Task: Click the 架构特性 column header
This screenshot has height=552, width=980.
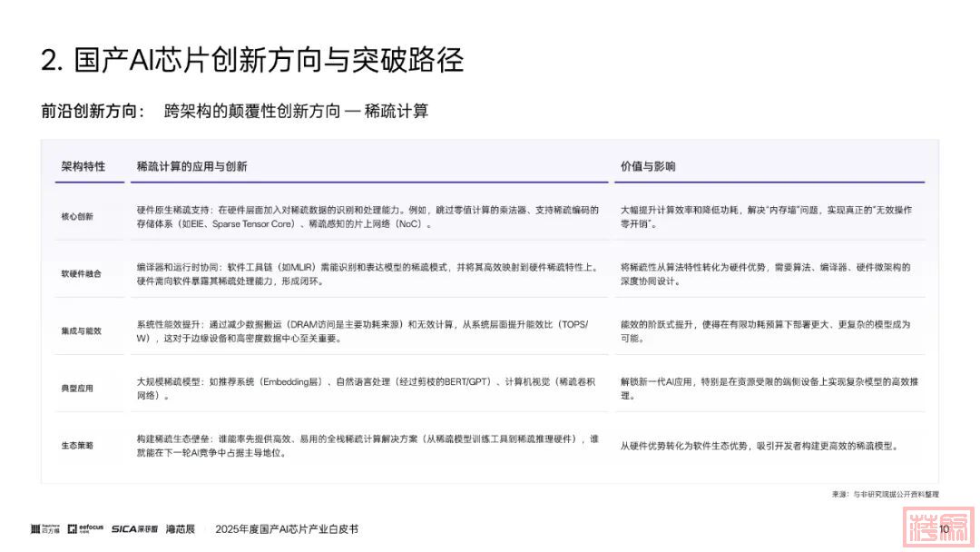Action: pyautogui.click(x=83, y=167)
